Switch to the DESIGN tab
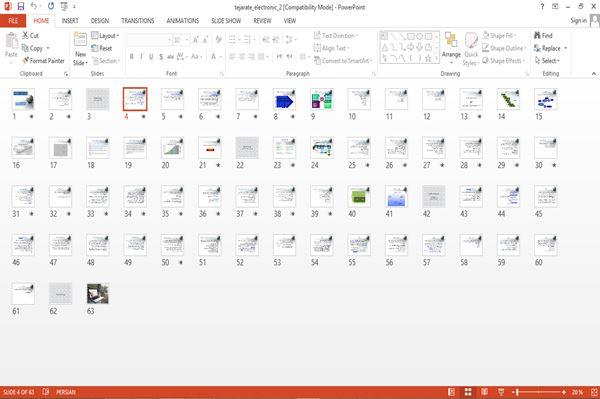 click(x=100, y=21)
